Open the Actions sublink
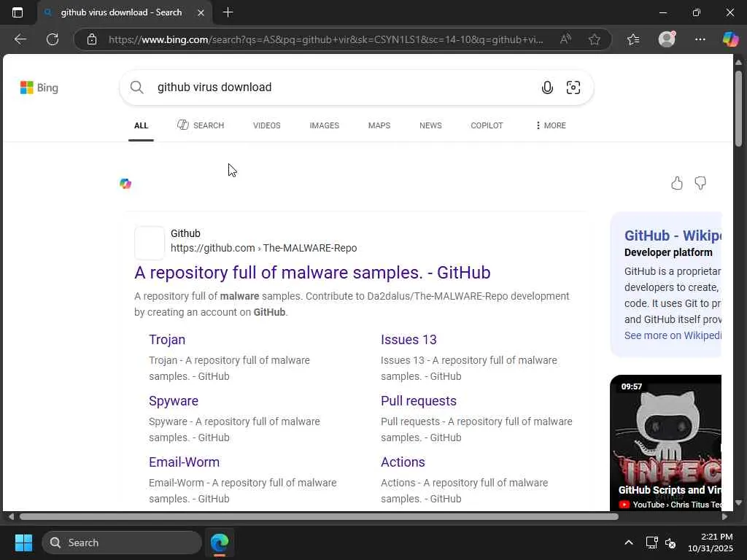The height and width of the screenshot is (560, 747). (x=403, y=462)
